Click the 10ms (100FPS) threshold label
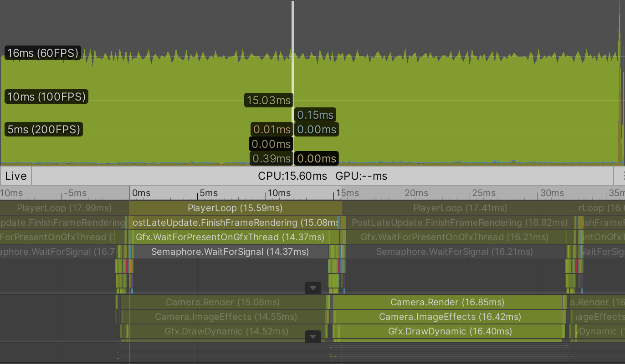The height and width of the screenshot is (364, 625). click(46, 96)
